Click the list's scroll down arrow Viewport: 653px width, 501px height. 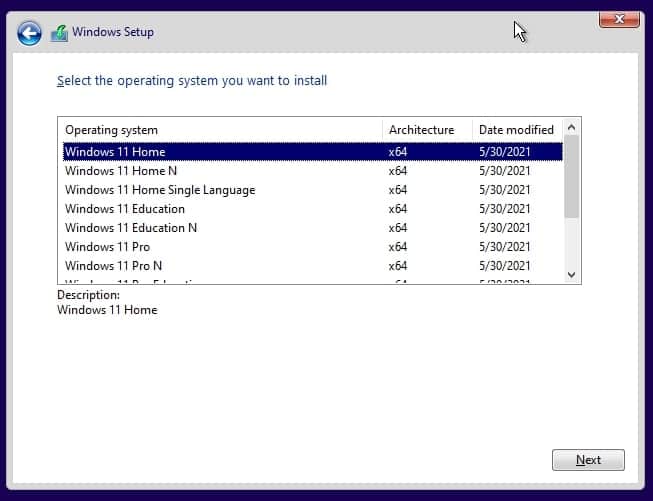tap(572, 274)
